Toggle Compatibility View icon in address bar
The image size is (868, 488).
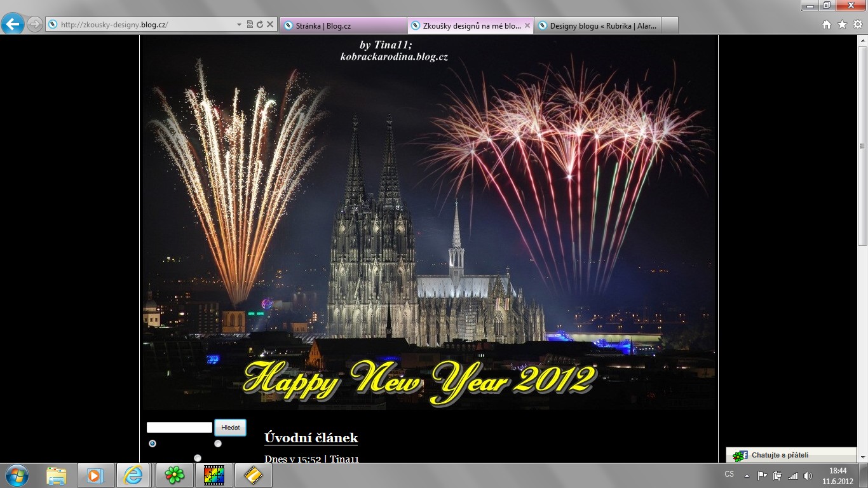[250, 25]
